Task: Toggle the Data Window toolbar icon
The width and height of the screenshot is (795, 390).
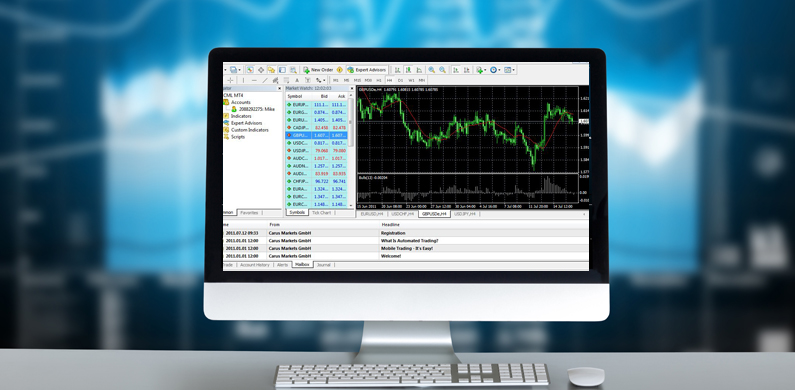Action: click(x=261, y=70)
